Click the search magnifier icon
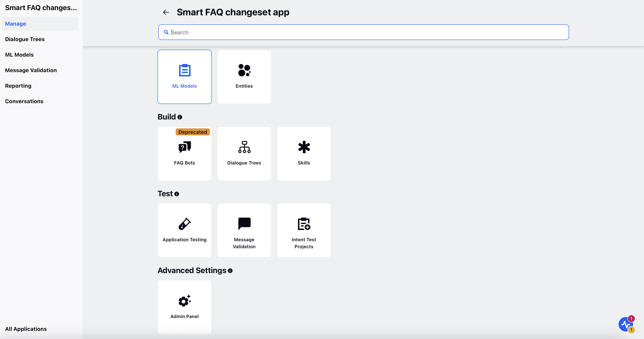Image resolution: width=644 pixels, height=339 pixels. point(166,32)
